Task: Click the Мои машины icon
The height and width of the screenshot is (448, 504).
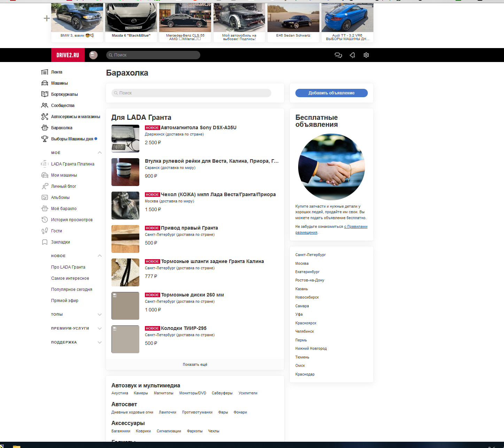Action: (x=45, y=175)
